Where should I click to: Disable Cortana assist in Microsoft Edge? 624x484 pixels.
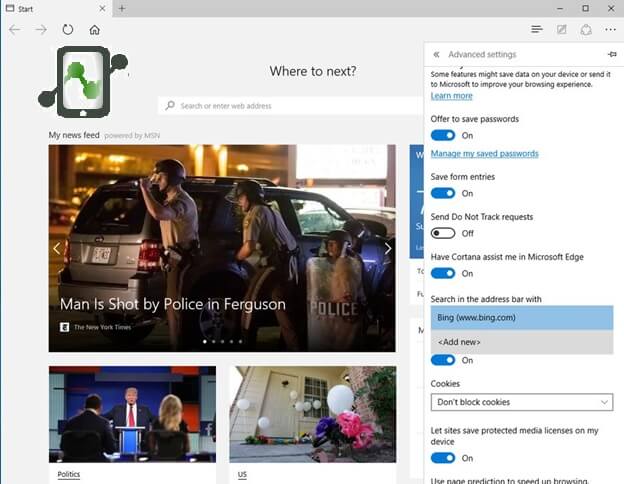point(443,273)
